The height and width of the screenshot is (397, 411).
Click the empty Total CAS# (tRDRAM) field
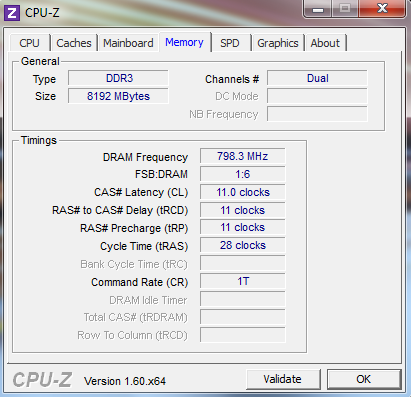pos(243,318)
